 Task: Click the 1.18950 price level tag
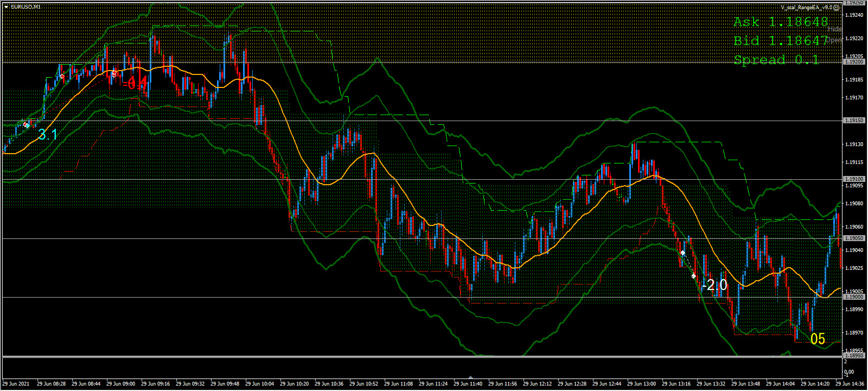[854, 356]
